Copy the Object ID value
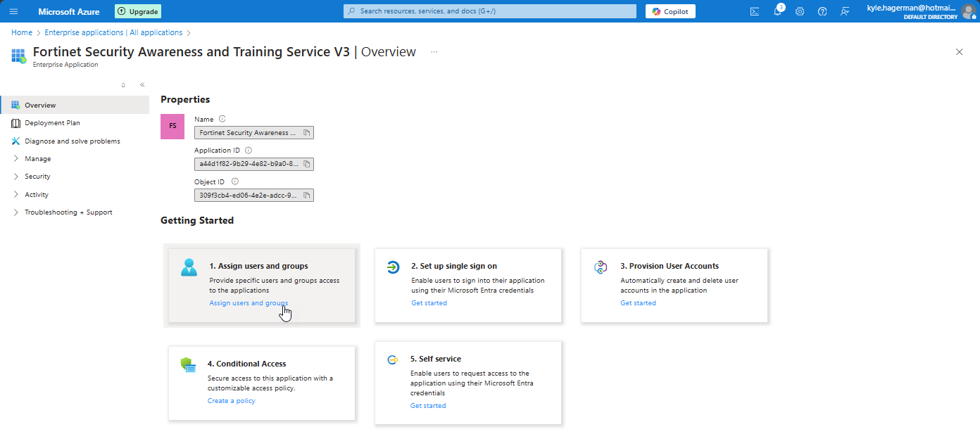 point(307,195)
